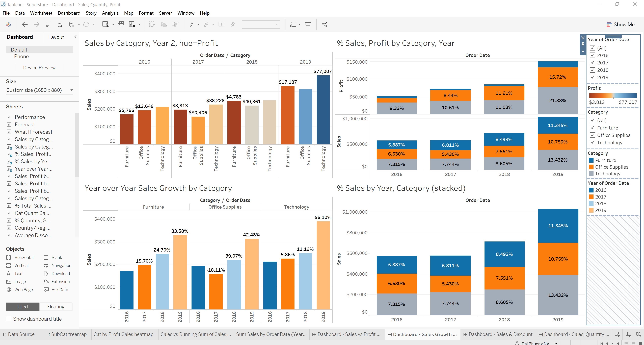The height and width of the screenshot is (345, 644).
Task: Switch to the Layout tab
Action: (56, 37)
